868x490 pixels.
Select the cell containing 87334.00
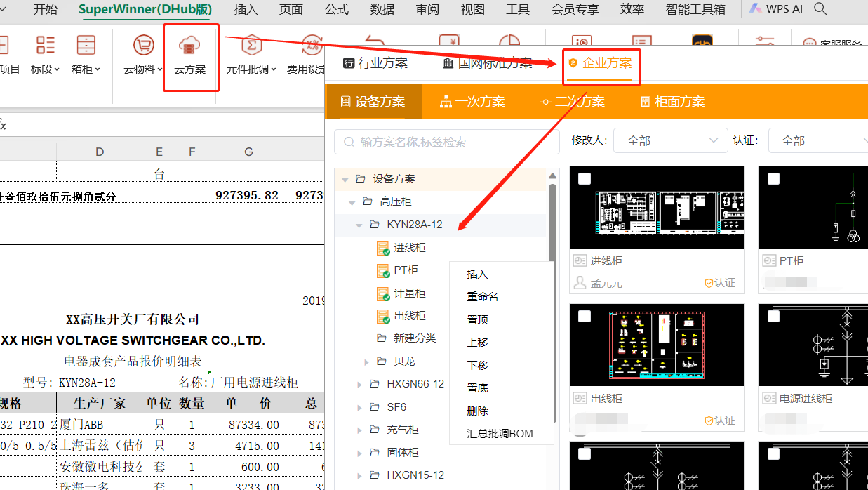pos(248,425)
